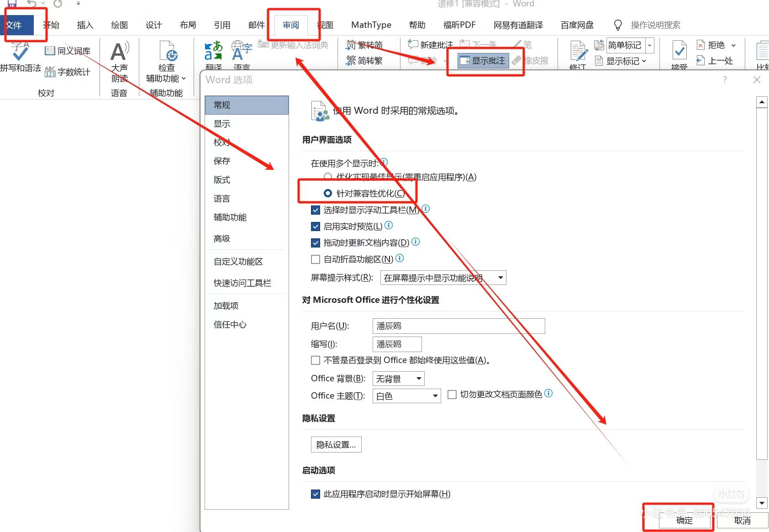Click the Translate (翻译) icon
The width and height of the screenshot is (769, 532).
[213, 51]
